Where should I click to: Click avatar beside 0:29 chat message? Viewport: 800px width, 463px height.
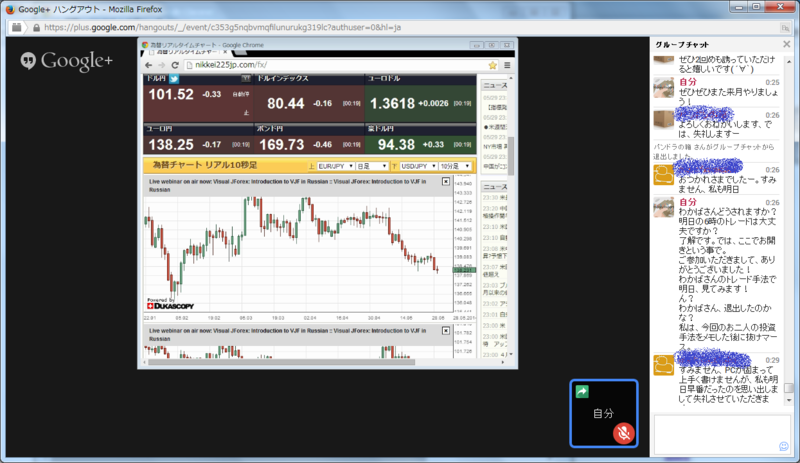tap(664, 365)
